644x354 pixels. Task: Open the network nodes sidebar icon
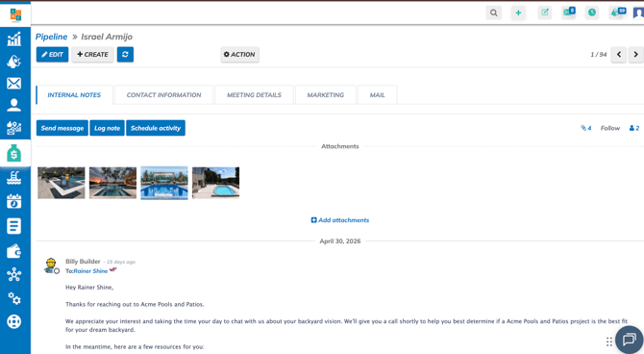[14, 275]
